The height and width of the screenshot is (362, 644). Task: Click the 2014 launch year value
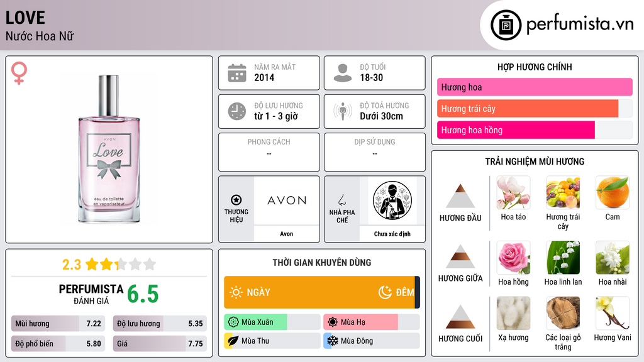click(264, 77)
